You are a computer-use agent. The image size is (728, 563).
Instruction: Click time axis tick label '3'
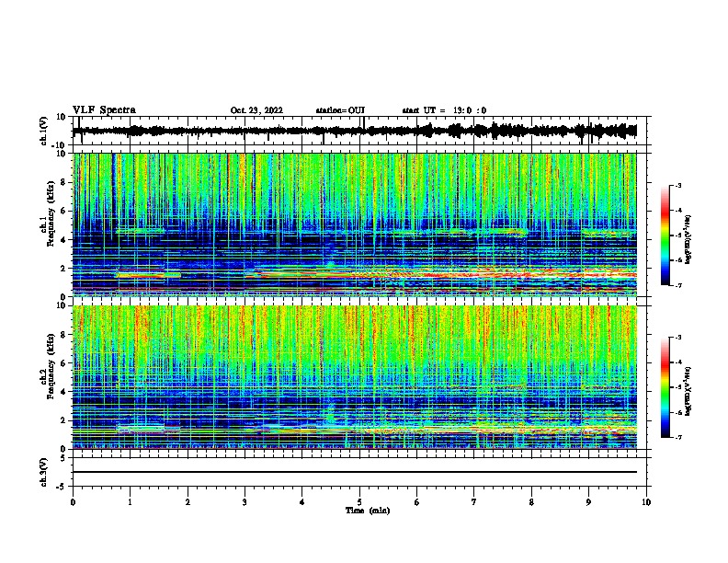pos(245,502)
